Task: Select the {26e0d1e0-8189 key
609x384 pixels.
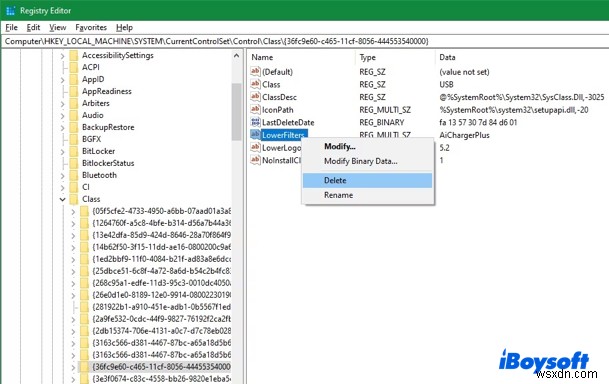Action: click(x=162, y=295)
